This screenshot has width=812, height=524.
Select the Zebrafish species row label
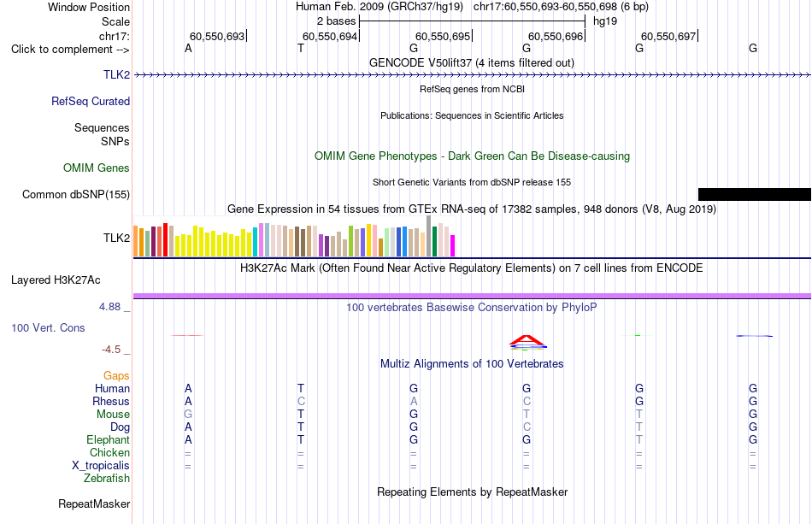(107, 478)
